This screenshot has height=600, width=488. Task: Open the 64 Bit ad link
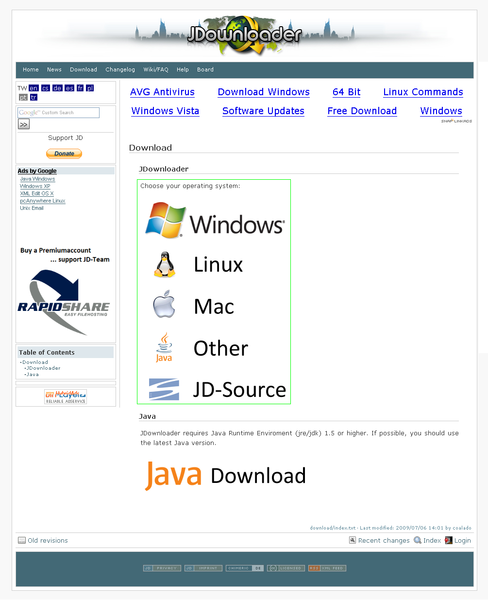(346, 92)
